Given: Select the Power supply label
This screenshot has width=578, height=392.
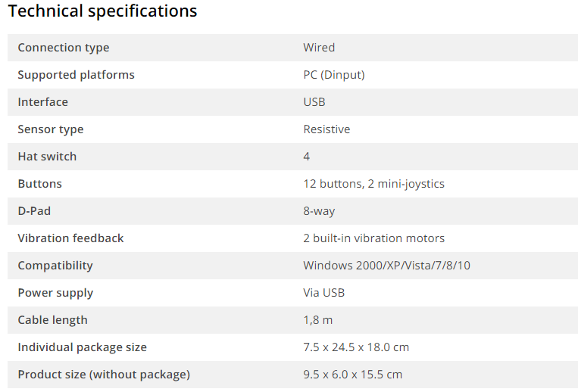Looking at the screenshot, I should (55, 293).
